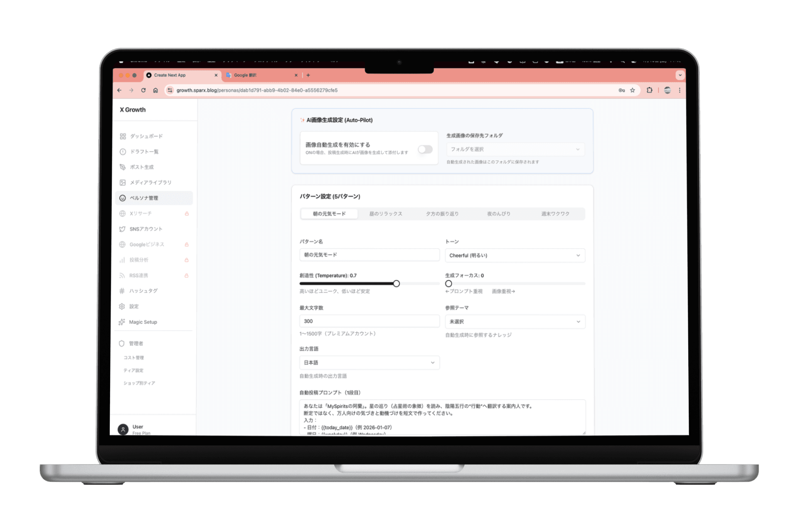The height and width of the screenshot is (532, 798).
Task: Click the SNS account Twitter bird icon
Action: (122, 229)
